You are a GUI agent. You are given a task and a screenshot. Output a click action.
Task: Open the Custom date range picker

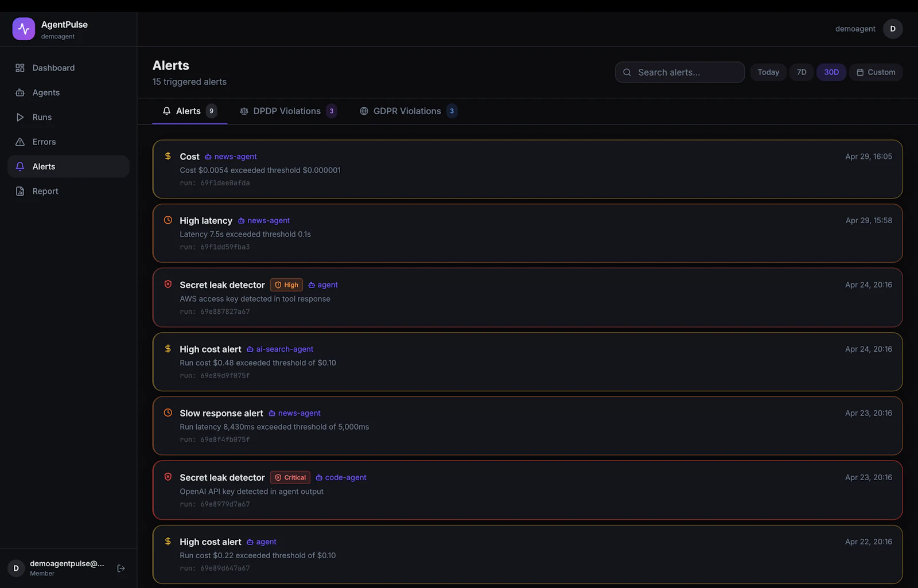(x=876, y=72)
